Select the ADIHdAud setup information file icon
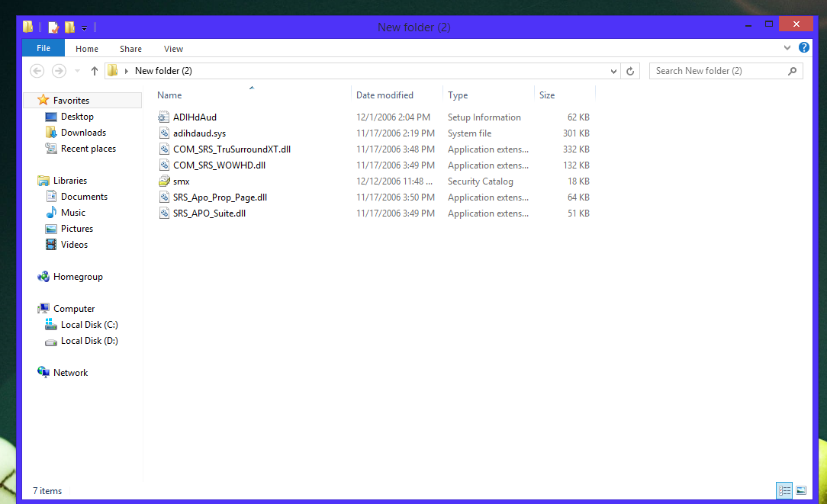Viewport: 827px width, 504px height. [164, 117]
